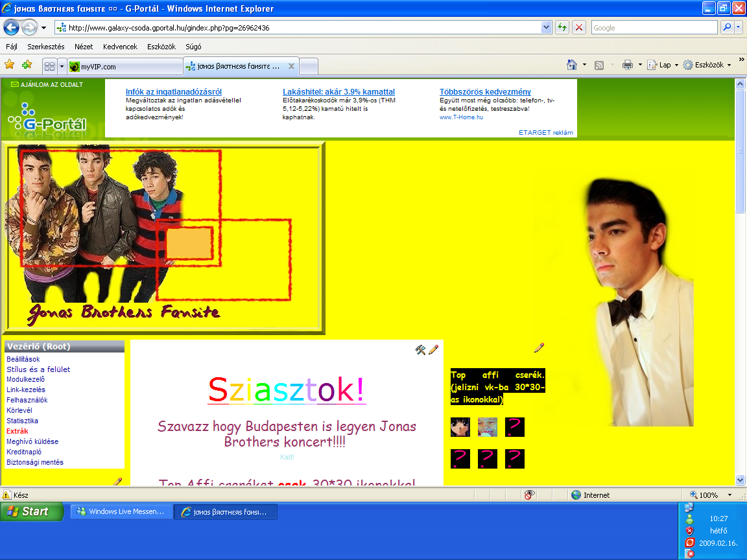Click AJÁNLOM AZ OLDALT envelope link

pyautogui.click(x=47, y=84)
